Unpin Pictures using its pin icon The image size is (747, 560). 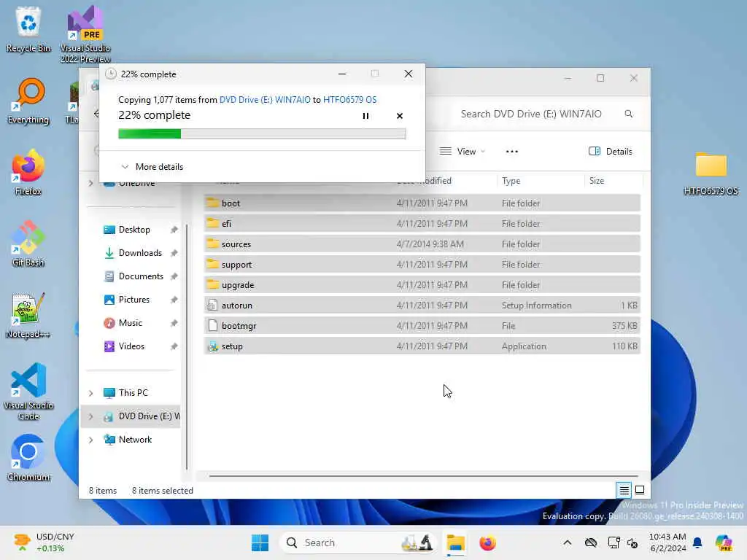pyautogui.click(x=174, y=300)
